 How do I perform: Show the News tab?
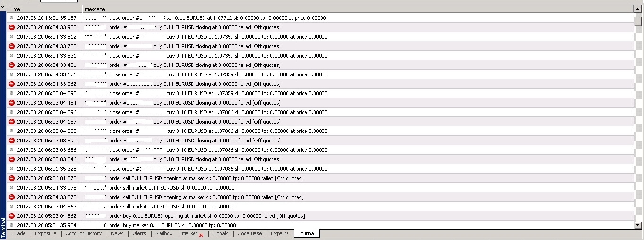117,233
